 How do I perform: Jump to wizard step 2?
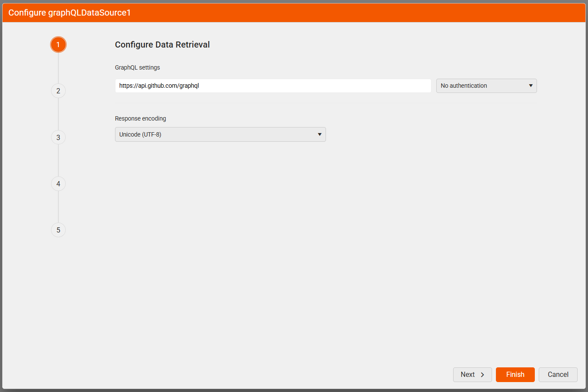[x=58, y=91]
